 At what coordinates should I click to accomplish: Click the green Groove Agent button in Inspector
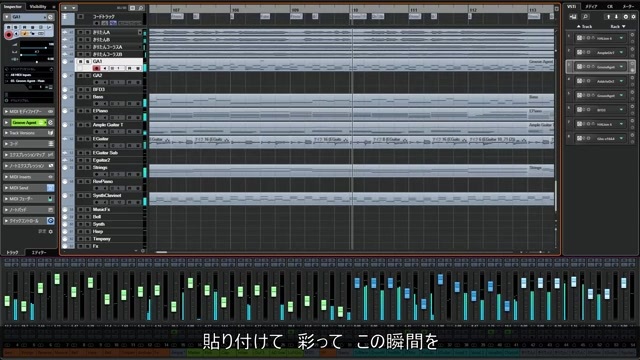29,122
